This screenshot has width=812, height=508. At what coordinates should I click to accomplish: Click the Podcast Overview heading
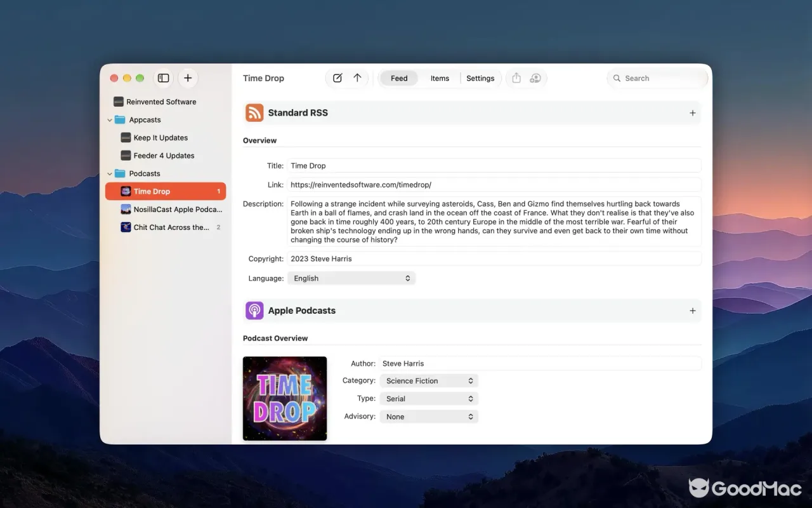pos(275,338)
